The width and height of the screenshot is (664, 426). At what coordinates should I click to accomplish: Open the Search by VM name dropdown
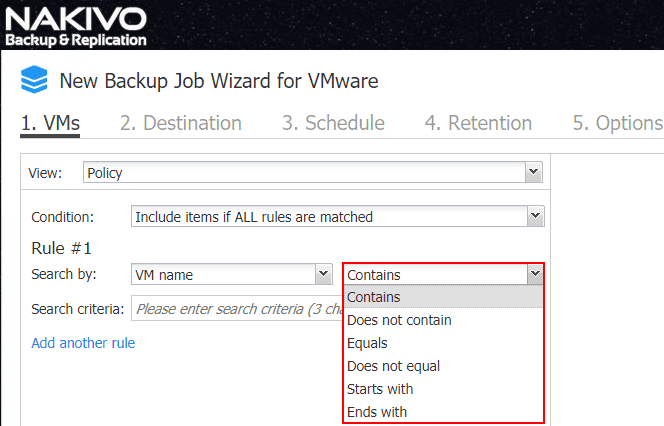[x=232, y=274]
